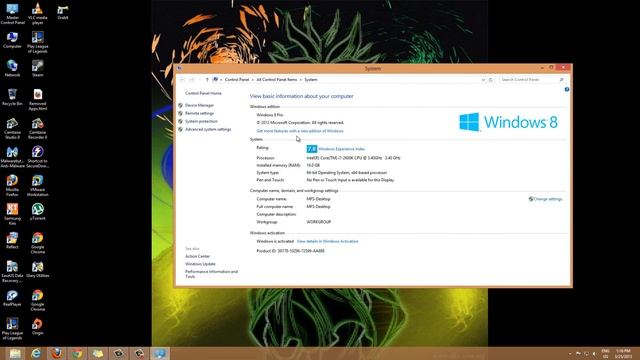640x360 pixels.
Task: Open RealPlayer desktop icon
Action: tap(12, 298)
